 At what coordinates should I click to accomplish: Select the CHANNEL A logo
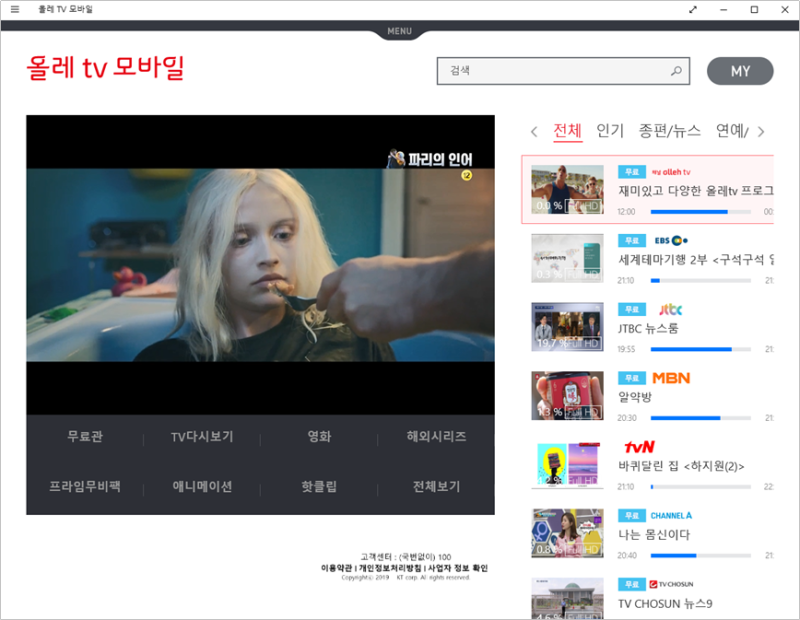671,514
